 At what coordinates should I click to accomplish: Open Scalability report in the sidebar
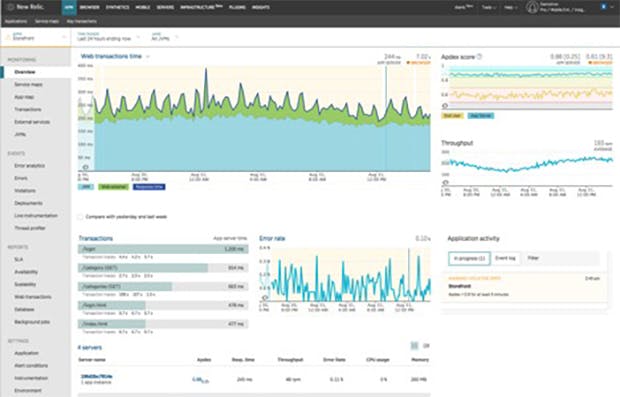pos(25,284)
